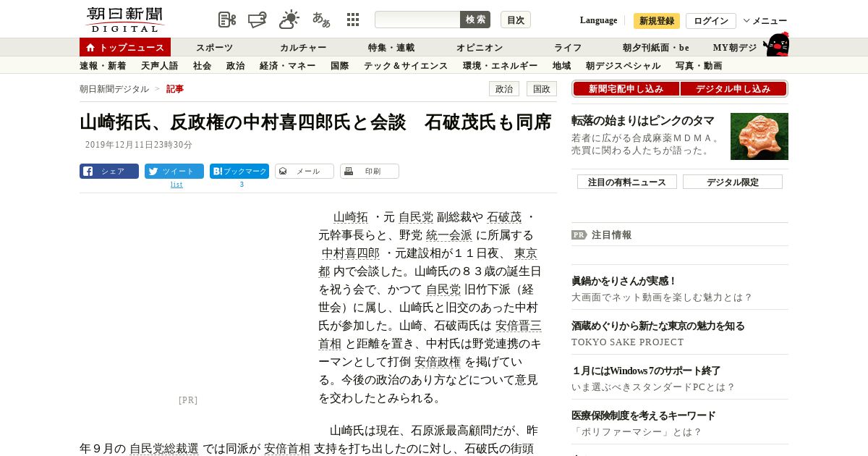Image resolution: width=868 pixels, height=456 pixels.
Task: Open the grid apps menu icon
Action: coord(353,20)
